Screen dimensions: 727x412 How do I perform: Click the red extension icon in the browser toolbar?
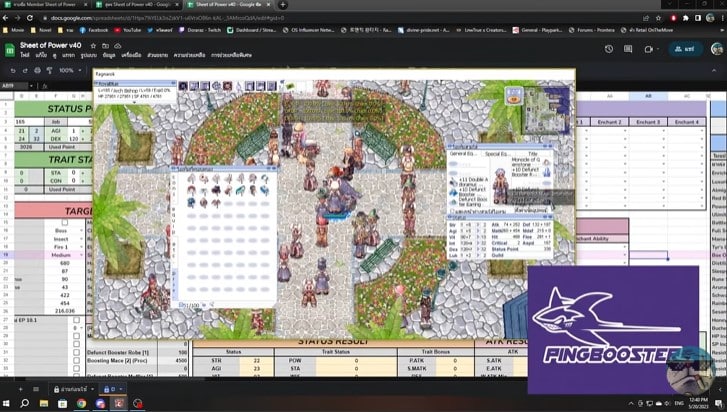coord(673,18)
